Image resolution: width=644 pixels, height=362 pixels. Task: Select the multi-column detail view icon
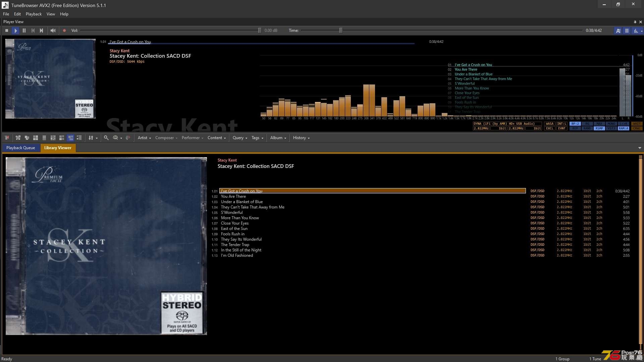coord(53,138)
